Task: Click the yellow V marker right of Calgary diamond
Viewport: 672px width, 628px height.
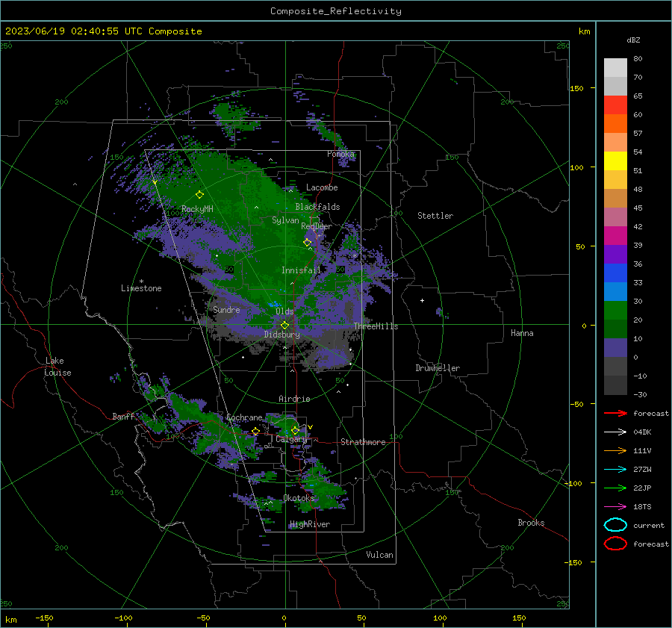Action: [310, 427]
